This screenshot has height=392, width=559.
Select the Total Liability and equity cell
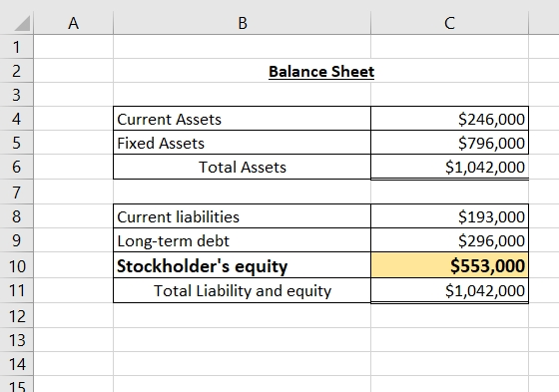point(242,291)
